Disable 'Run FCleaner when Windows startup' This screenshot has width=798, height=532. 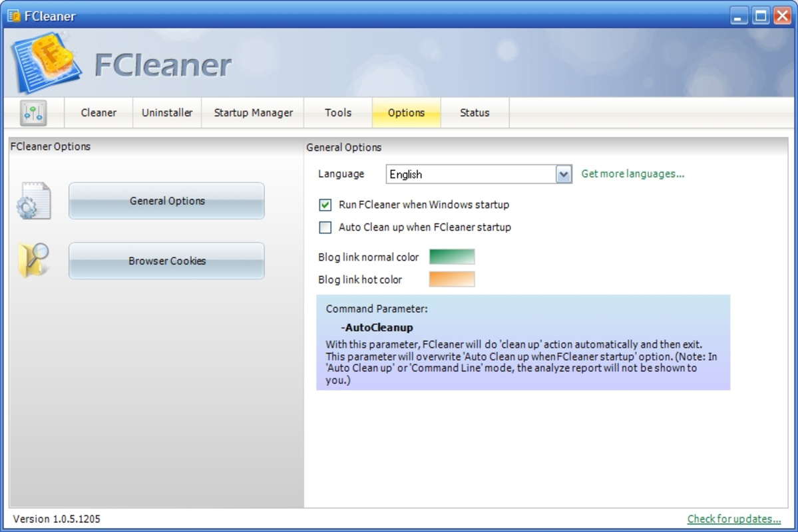325,205
